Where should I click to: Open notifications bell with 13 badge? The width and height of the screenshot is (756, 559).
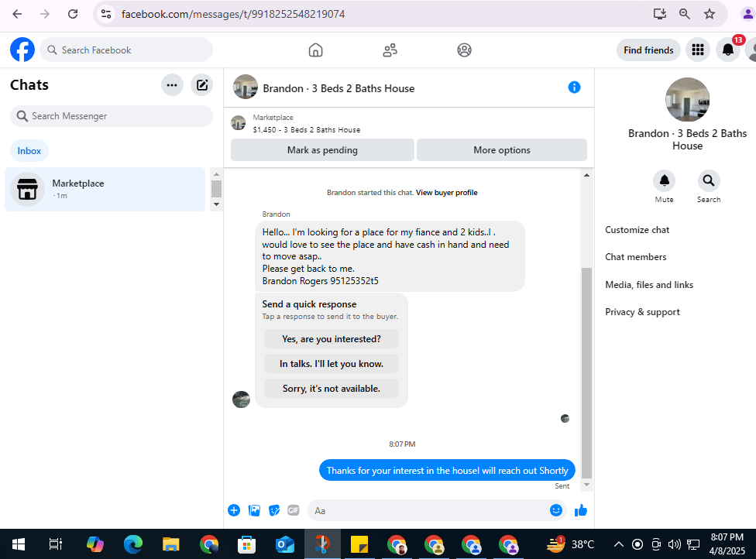[728, 50]
